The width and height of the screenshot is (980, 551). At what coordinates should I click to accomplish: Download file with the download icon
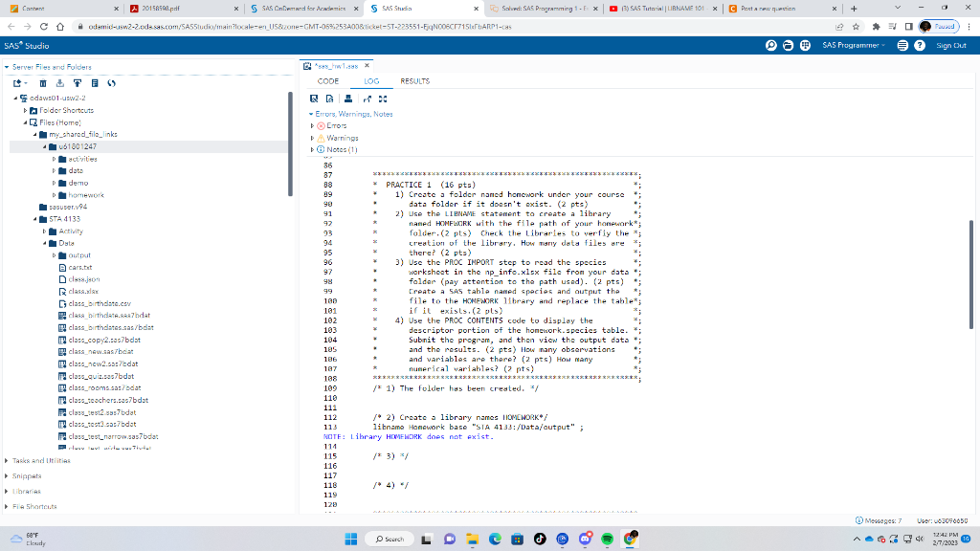pos(60,85)
